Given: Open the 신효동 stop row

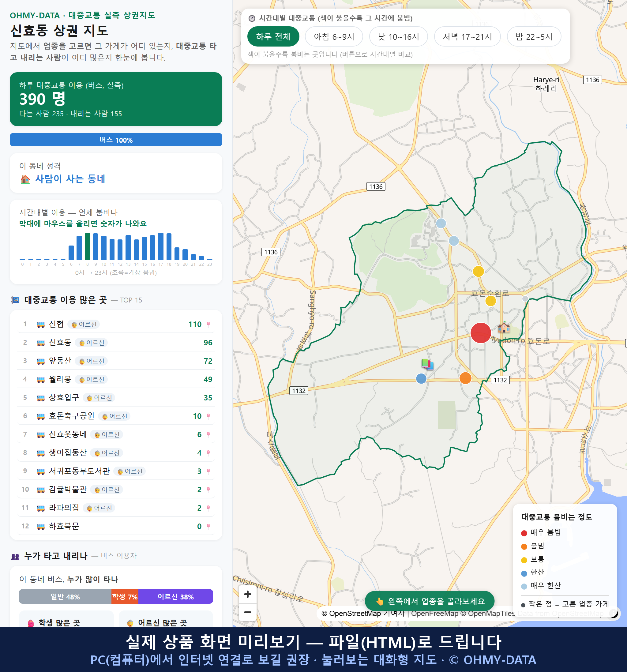Looking at the screenshot, I should click(x=116, y=342).
